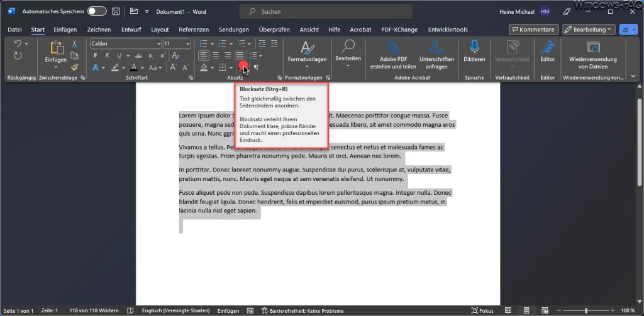Copy selection with the copy icon

click(x=74, y=55)
